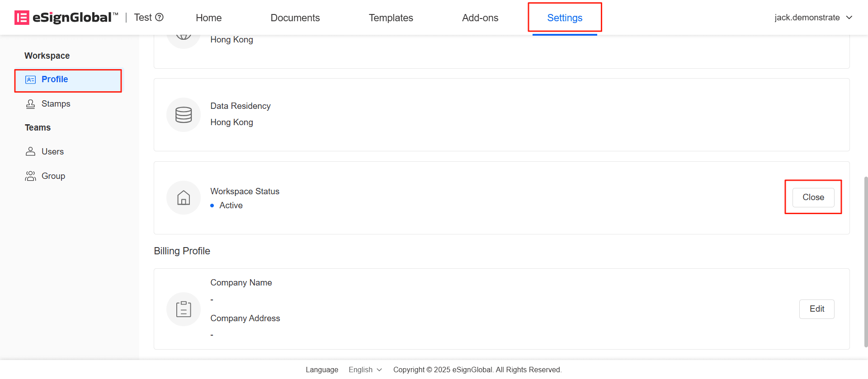This screenshot has height=379, width=868.
Task: Open the English language dropdown
Action: 365,370
